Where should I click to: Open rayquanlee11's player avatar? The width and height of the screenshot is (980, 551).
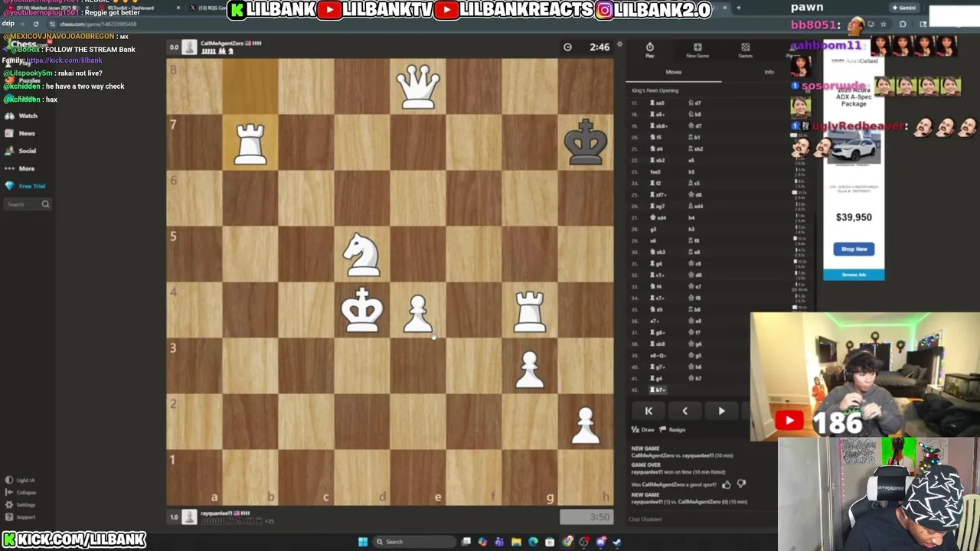[x=189, y=517]
